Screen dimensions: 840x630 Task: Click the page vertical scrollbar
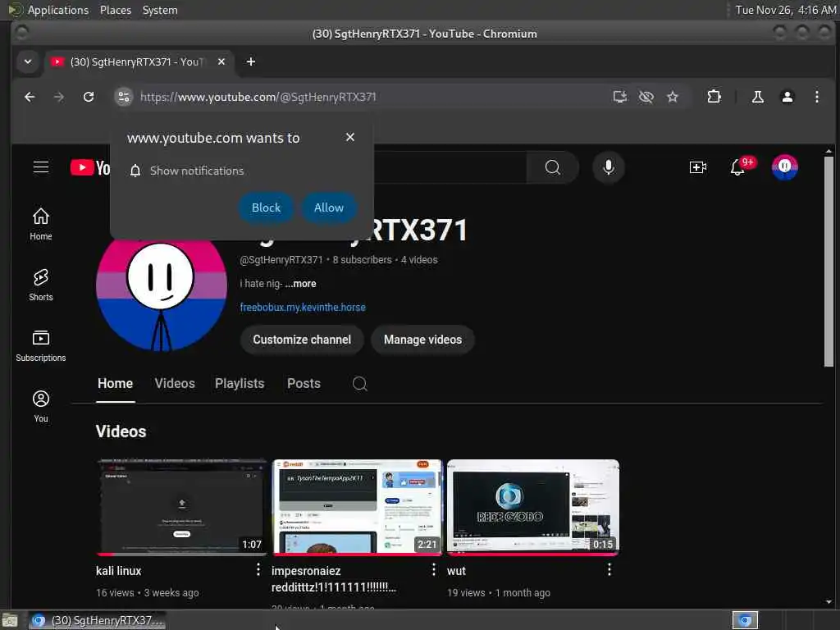click(829, 261)
